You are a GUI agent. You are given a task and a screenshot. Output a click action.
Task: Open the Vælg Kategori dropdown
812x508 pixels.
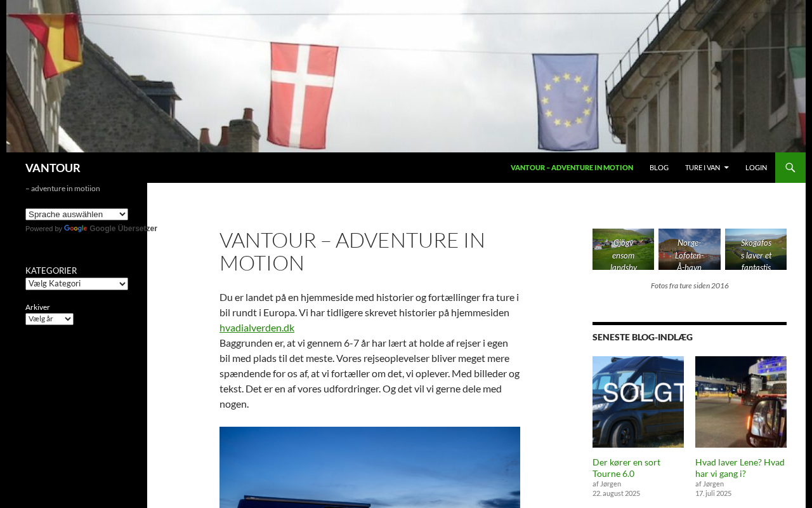pyautogui.click(x=77, y=284)
